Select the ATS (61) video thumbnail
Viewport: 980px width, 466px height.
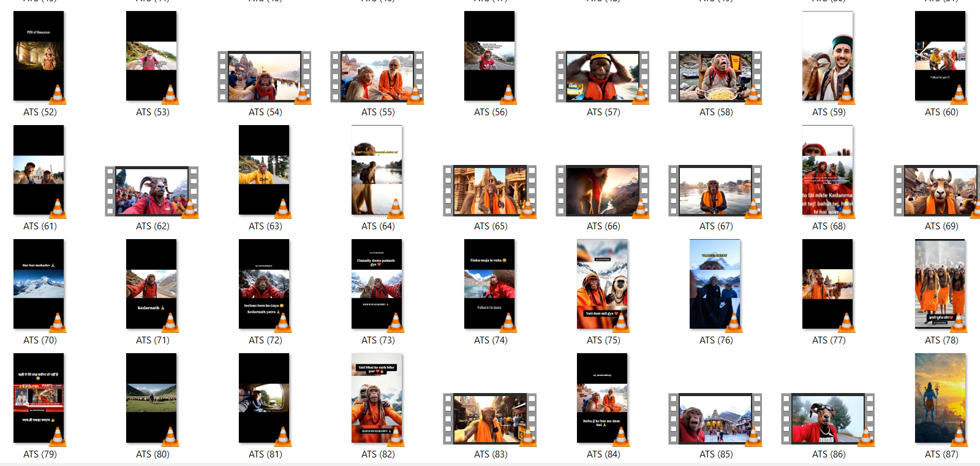pyautogui.click(x=39, y=170)
